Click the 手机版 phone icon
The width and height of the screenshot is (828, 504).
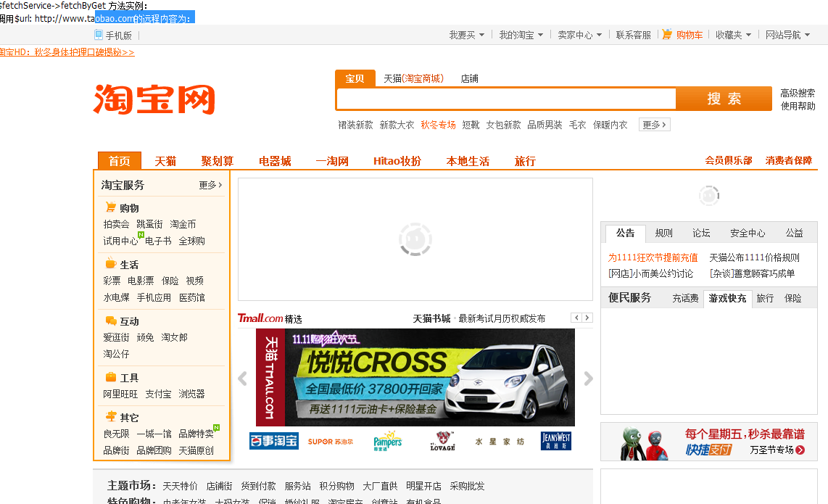pyautogui.click(x=98, y=36)
